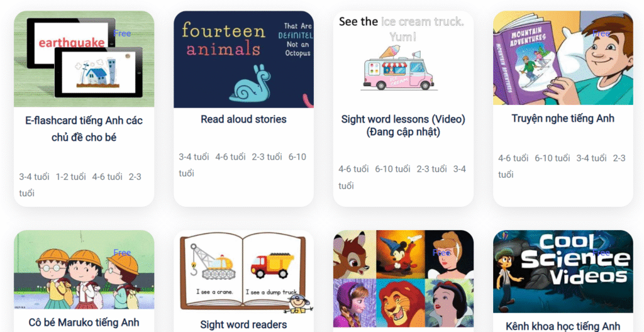This screenshot has height=332, width=644.
Task: Click Kênh khoa học tiếng Anh title
Action: click(x=563, y=327)
